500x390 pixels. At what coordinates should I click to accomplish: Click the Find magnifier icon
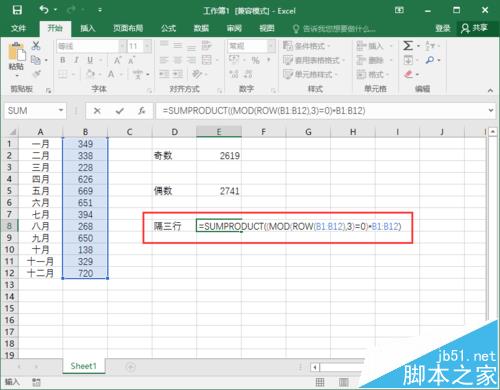click(430, 60)
